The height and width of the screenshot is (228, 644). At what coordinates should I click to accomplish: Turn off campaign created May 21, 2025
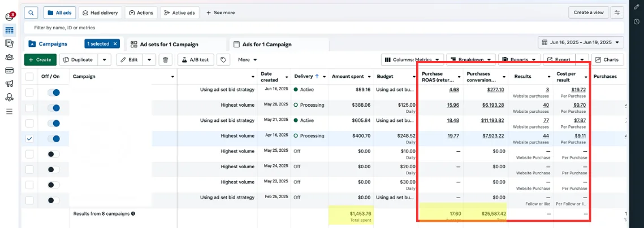pyautogui.click(x=54, y=124)
